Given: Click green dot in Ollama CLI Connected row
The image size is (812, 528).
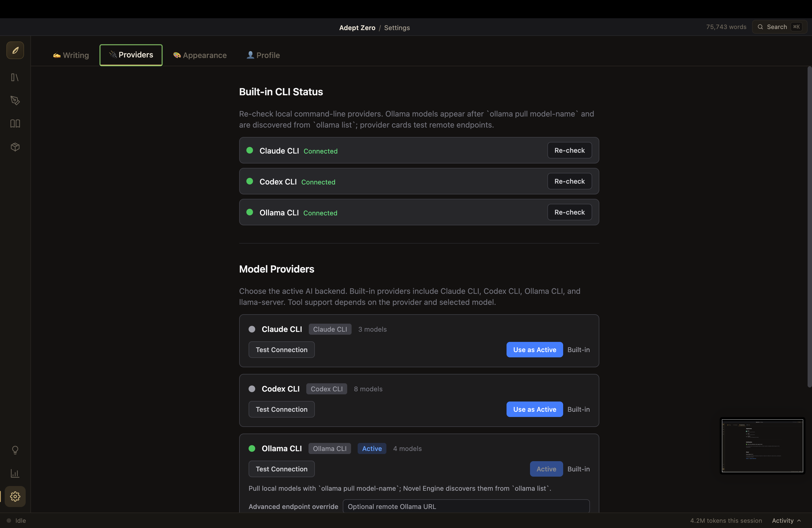Looking at the screenshot, I should point(250,212).
